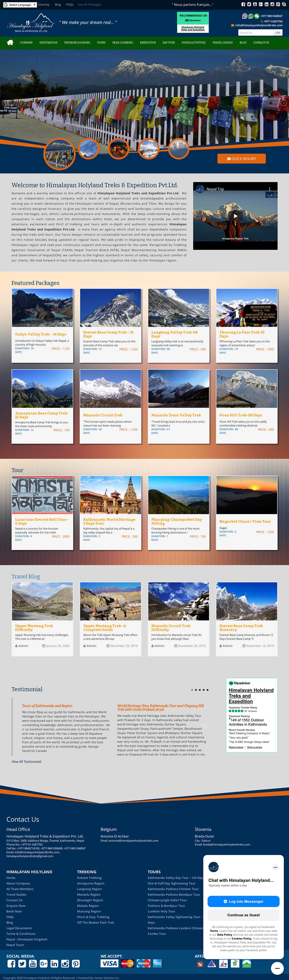Viewport: 289px width, 980px height.
Task: Open footer Instagram social media icon
Action: pos(65,964)
